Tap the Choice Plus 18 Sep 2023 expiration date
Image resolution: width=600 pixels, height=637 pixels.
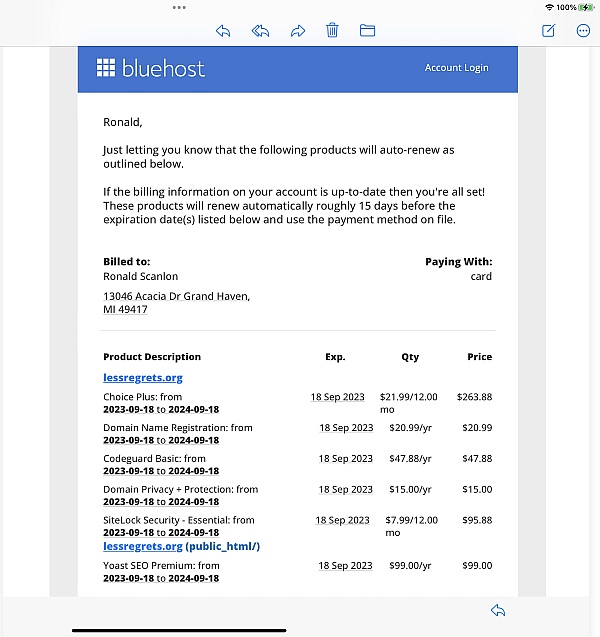[337, 397]
